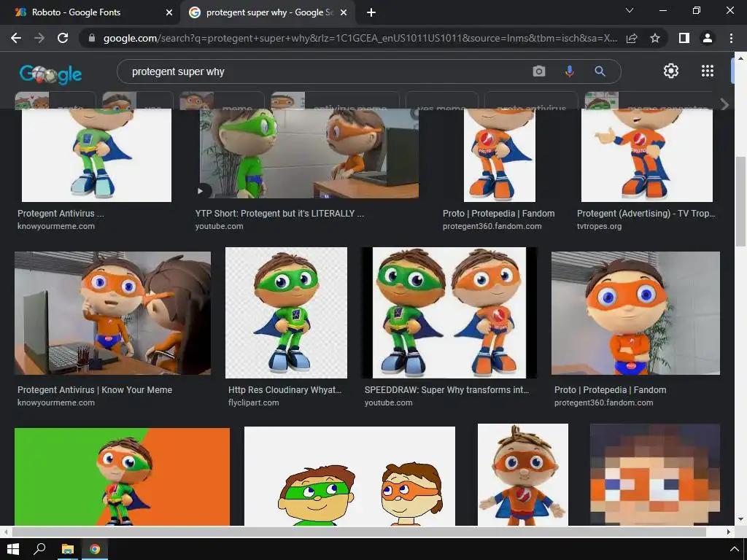Viewport: 747px width, 560px height.
Task: Click the browser forward arrow
Action: pyautogui.click(x=39, y=38)
